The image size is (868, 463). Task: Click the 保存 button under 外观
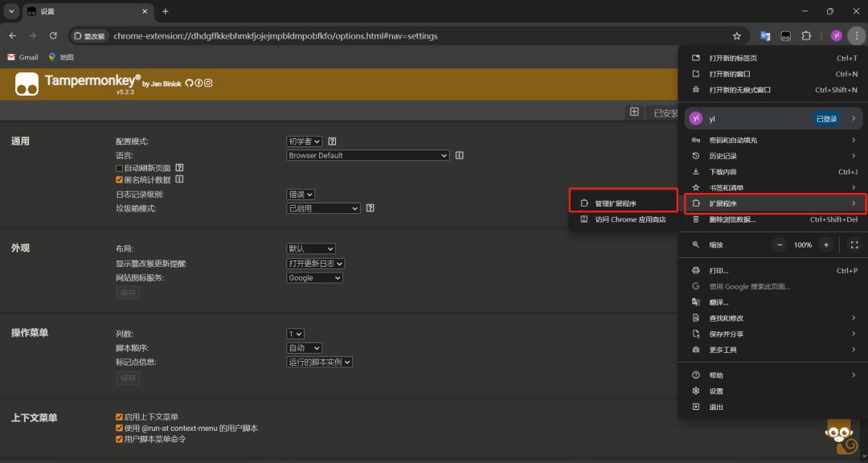click(x=128, y=293)
